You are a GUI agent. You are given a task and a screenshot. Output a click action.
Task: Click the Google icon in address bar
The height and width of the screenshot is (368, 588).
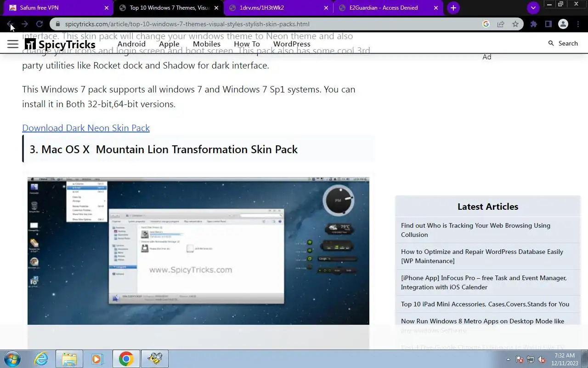click(486, 24)
